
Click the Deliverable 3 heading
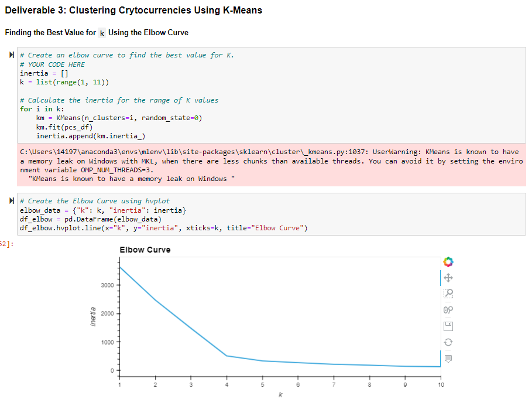pos(133,10)
